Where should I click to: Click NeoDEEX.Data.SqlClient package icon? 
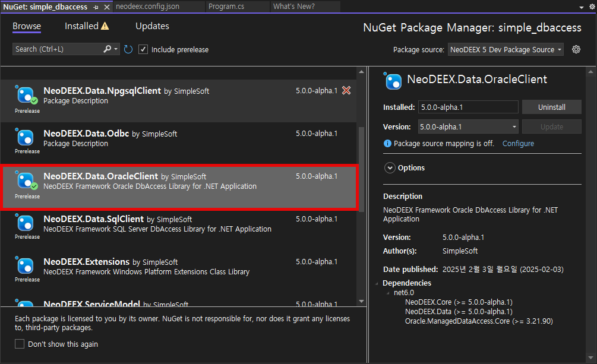point(26,223)
